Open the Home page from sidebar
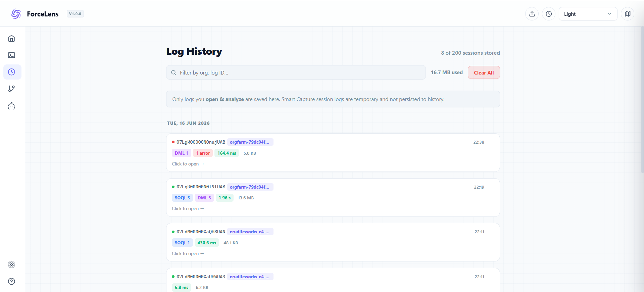The width and height of the screenshot is (644, 292). point(11,39)
